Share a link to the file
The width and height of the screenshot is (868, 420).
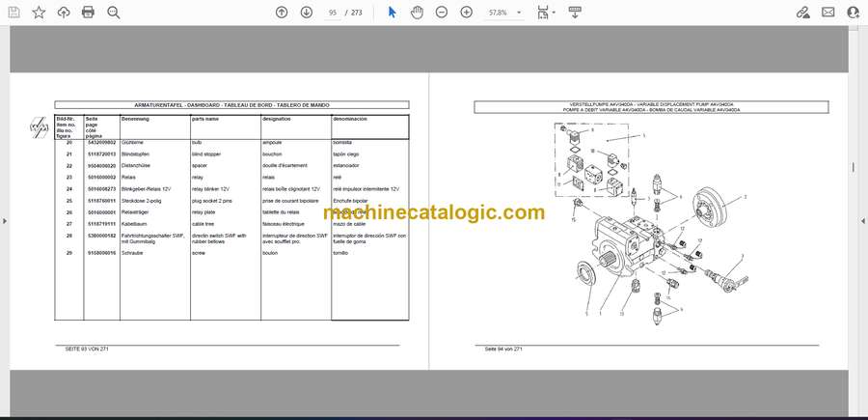[x=802, y=13]
